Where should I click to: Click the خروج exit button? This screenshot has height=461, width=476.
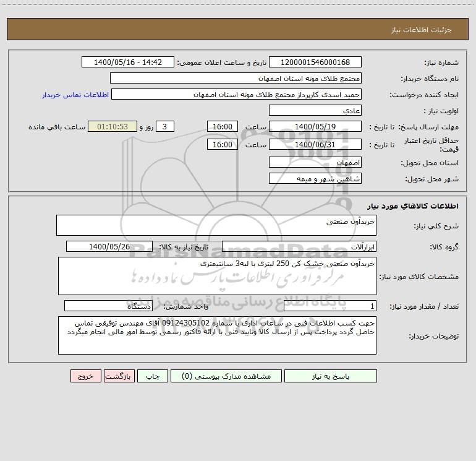(85, 376)
